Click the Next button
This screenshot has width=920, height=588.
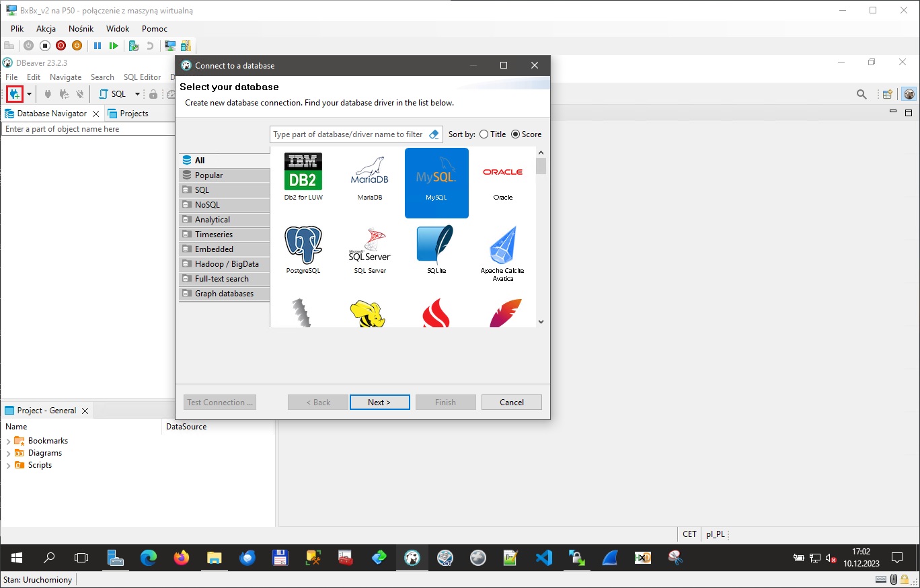pos(379,403)
